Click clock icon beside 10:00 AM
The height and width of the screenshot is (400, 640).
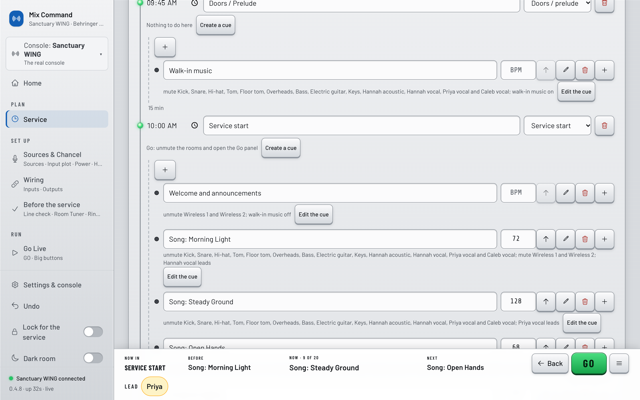[195, 125]
